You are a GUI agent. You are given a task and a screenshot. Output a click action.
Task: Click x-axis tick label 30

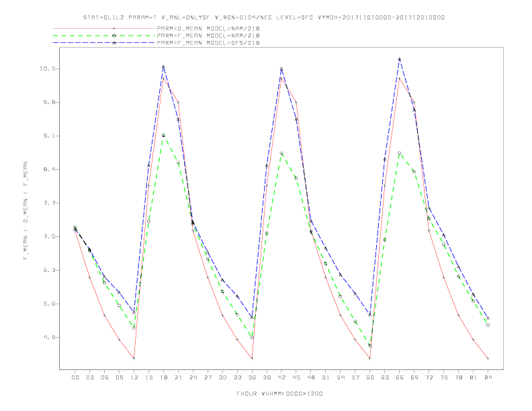pos(222,377)
